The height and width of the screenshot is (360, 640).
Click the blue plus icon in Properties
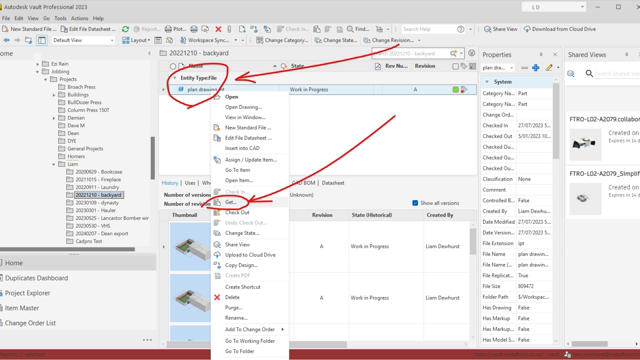(536, 68)
